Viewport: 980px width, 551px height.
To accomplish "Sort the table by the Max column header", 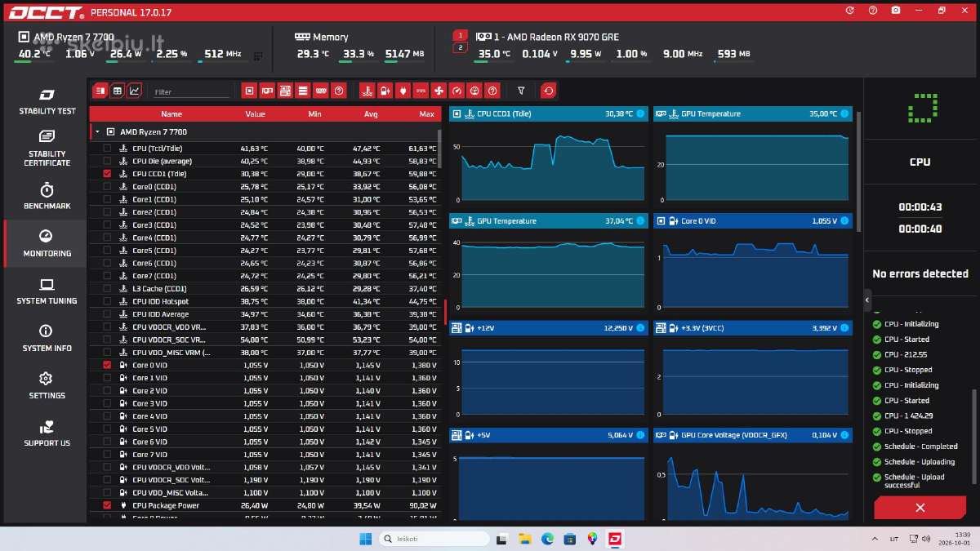I will (426, 114).
